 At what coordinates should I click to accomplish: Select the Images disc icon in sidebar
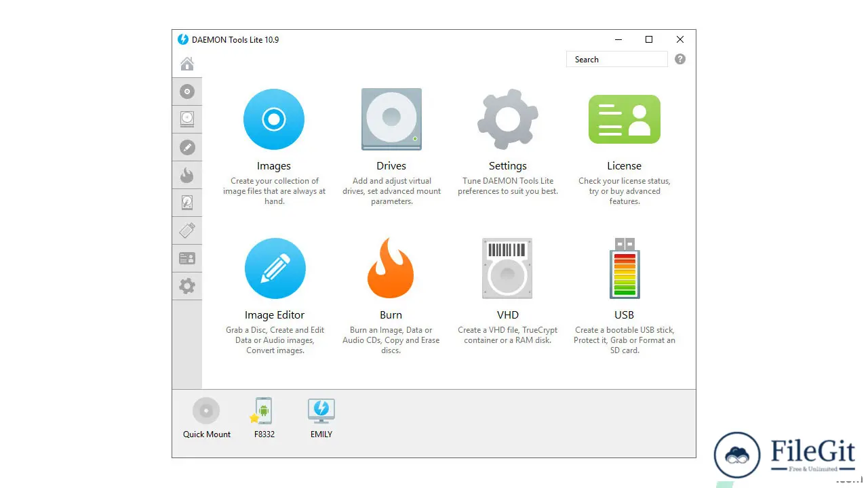click(187, 91)
